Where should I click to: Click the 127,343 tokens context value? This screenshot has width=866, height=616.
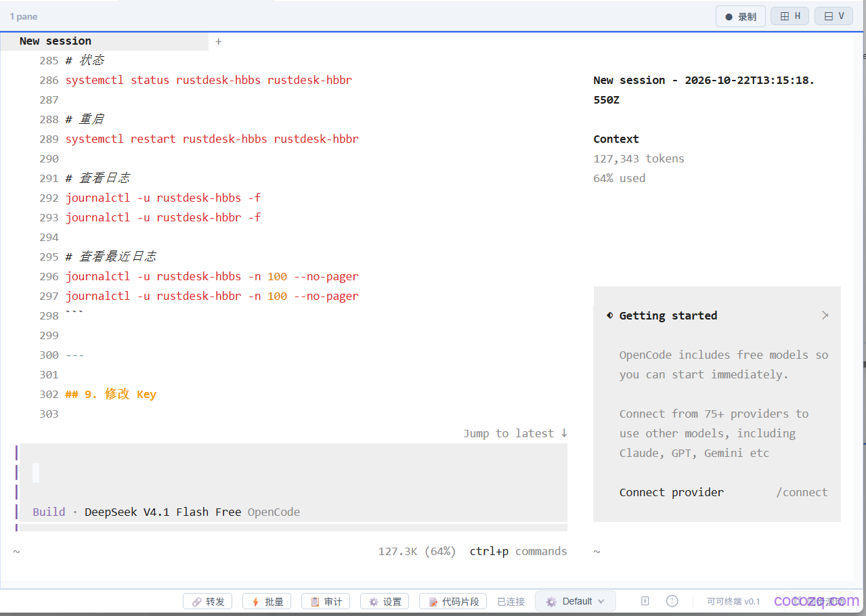638,158
